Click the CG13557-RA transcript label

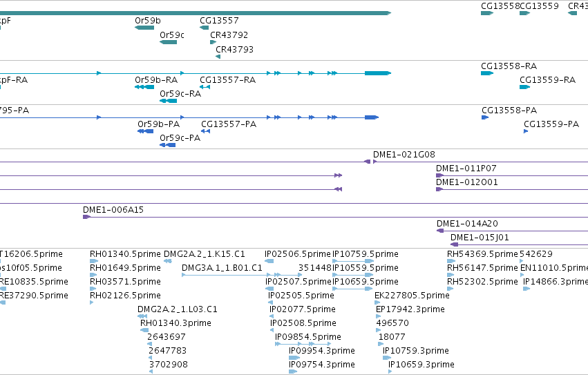pos(227,80)
